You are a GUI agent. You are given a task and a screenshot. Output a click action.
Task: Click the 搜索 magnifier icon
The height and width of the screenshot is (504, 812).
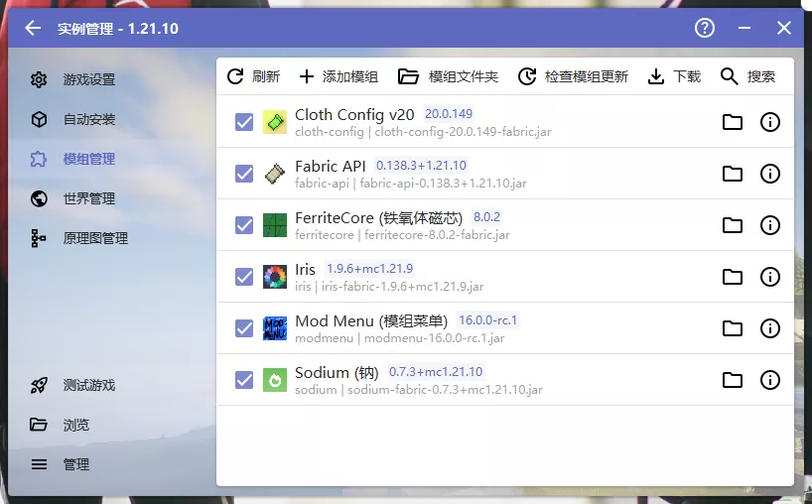(730, 76)
